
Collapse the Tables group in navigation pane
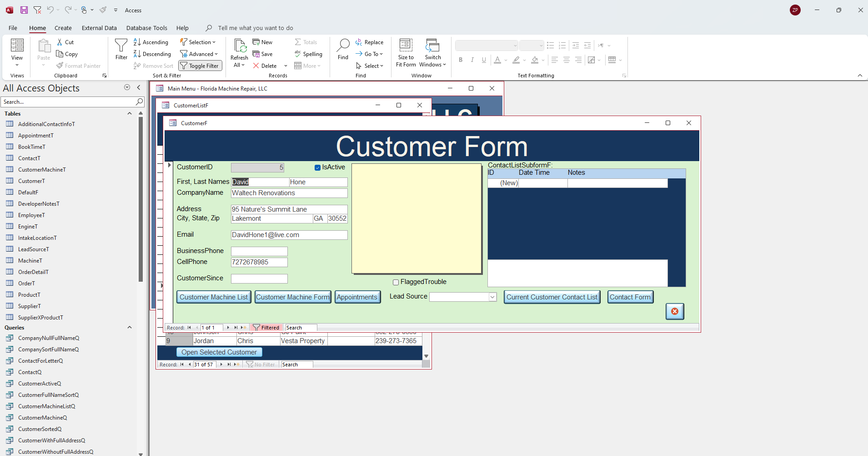point(130,114)
